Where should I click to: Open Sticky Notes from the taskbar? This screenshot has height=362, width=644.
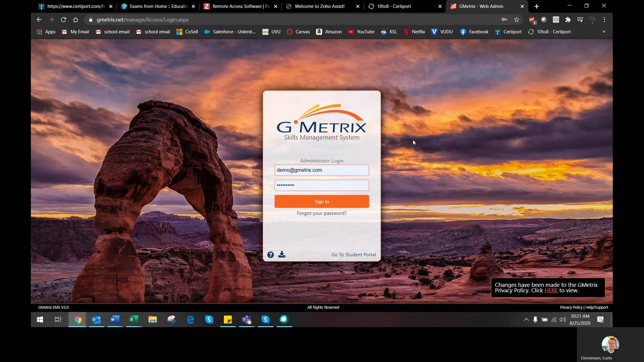click(228, 320)
